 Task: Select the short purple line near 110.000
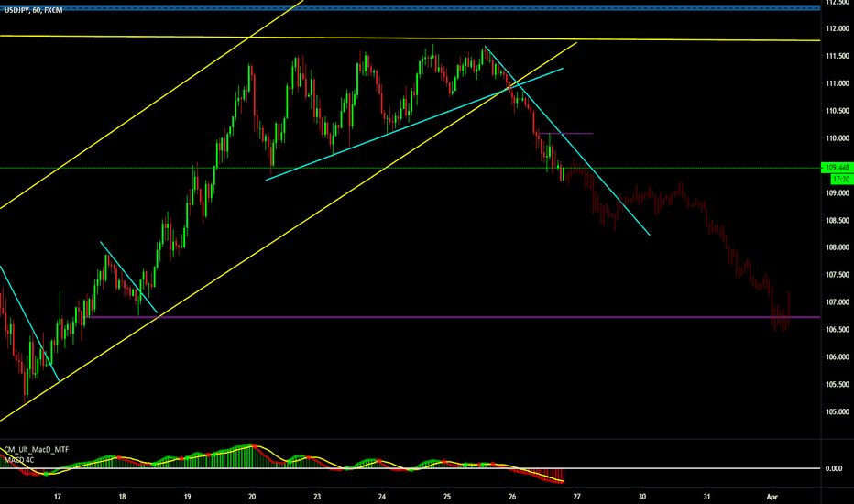pyautogui.click(x=566, y=133)
